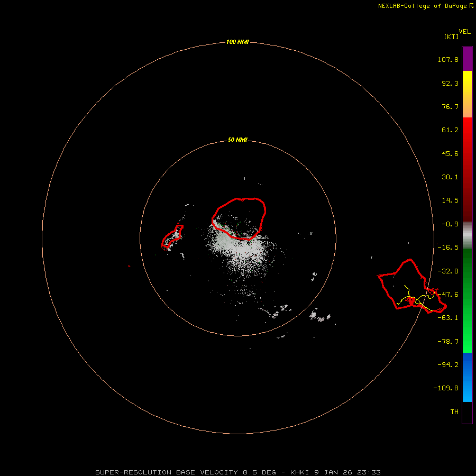Click the TH legend label
The image size is (476, 476).
(454, 412)
